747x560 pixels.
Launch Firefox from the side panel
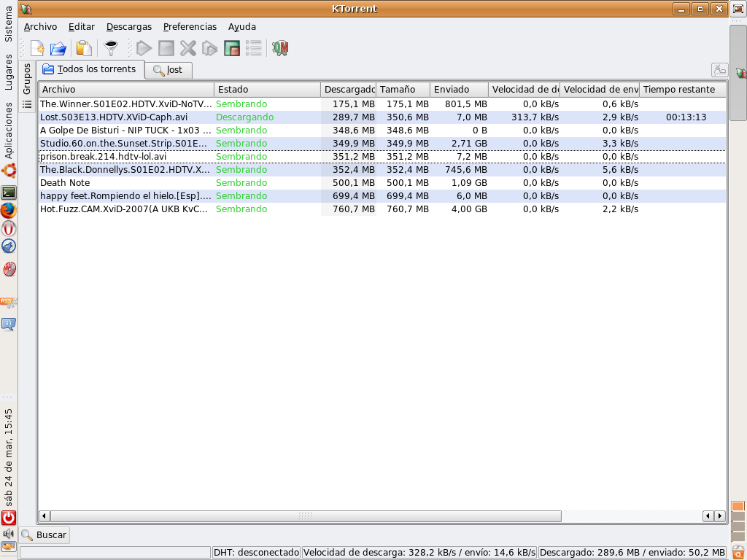tap(9, 211)
